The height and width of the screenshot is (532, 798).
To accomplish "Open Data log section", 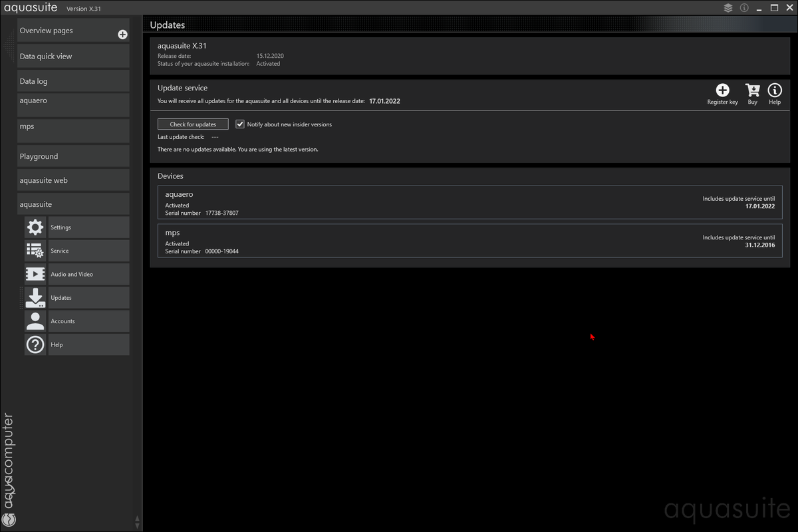I will click(x=73, y=81).
